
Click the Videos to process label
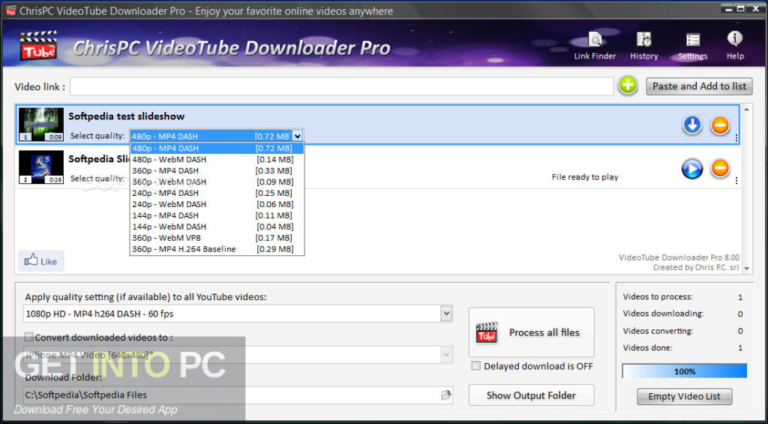tap(658, 297)
